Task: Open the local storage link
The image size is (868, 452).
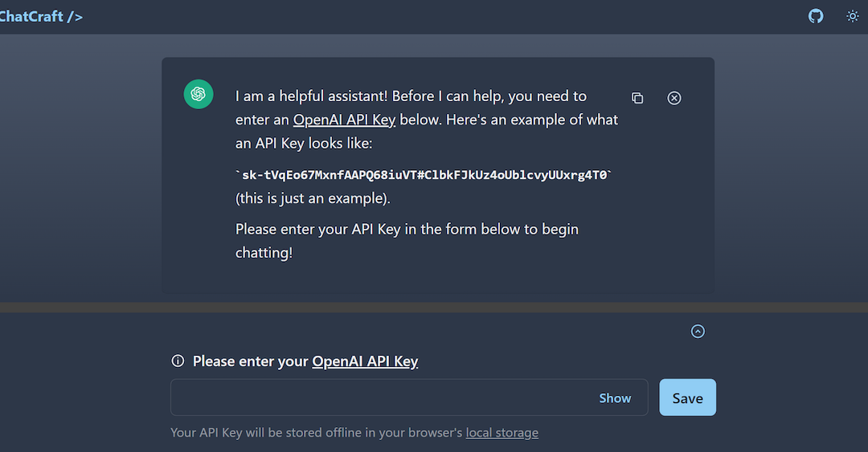Action: coord(502,433)
